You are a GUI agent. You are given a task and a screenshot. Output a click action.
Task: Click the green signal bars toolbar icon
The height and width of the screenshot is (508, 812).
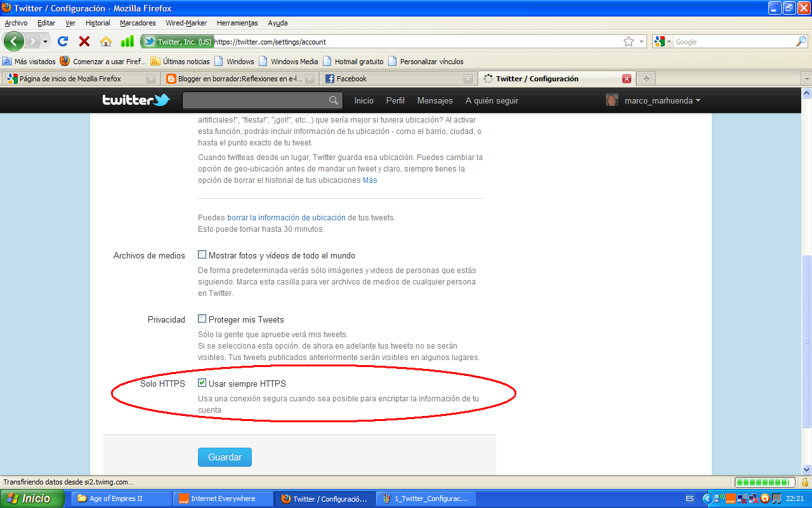coord(128,41)
